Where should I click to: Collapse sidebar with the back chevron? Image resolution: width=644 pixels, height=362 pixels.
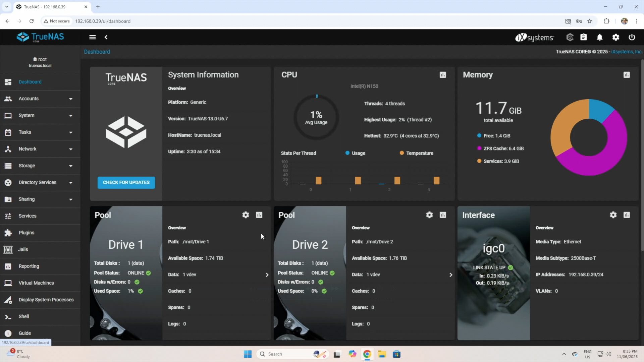[x=106, y=37]
